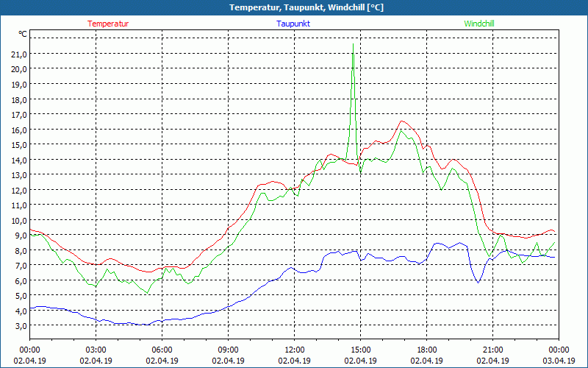
Task: Click the blue Taupunkt dip after 20:00
Action: point(478,283)
